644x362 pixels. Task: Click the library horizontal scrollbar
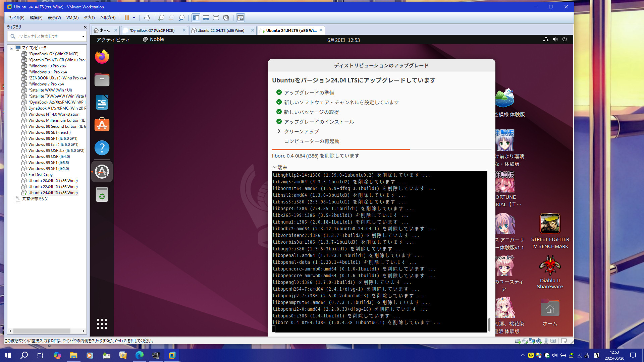pyautogui.click(x=42, y=331)
